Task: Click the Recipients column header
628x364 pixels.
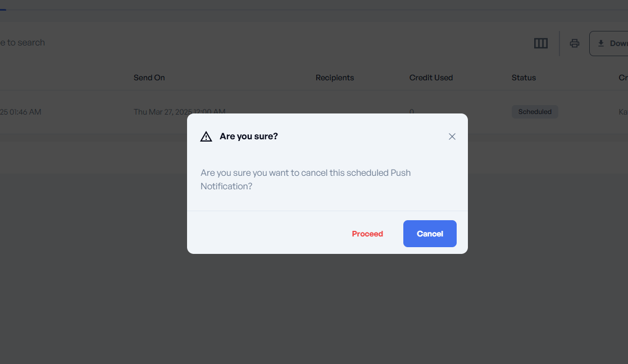Action: 335,78
